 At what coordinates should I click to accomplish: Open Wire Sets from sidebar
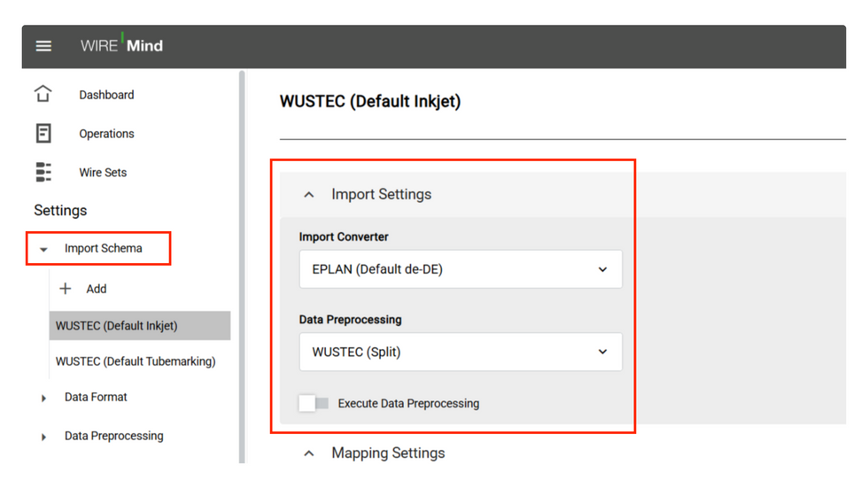tap(103, 173)
